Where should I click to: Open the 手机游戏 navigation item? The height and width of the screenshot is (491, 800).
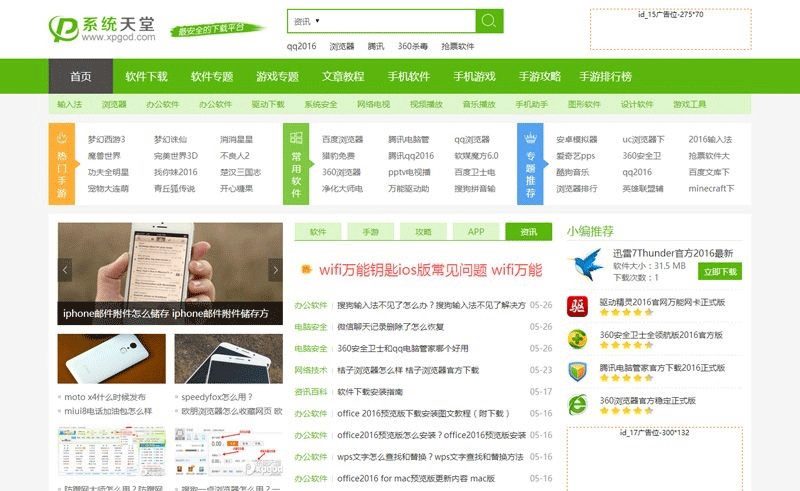474,77
